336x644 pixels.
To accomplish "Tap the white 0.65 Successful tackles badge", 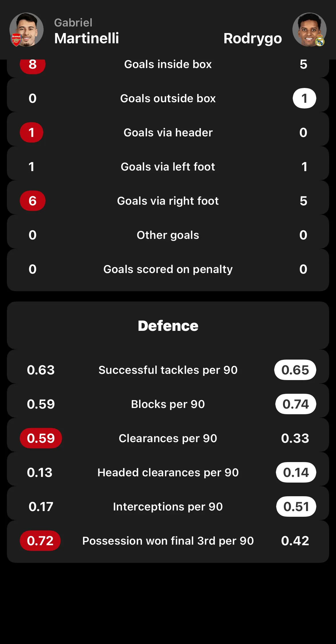I will coord(295,370).
